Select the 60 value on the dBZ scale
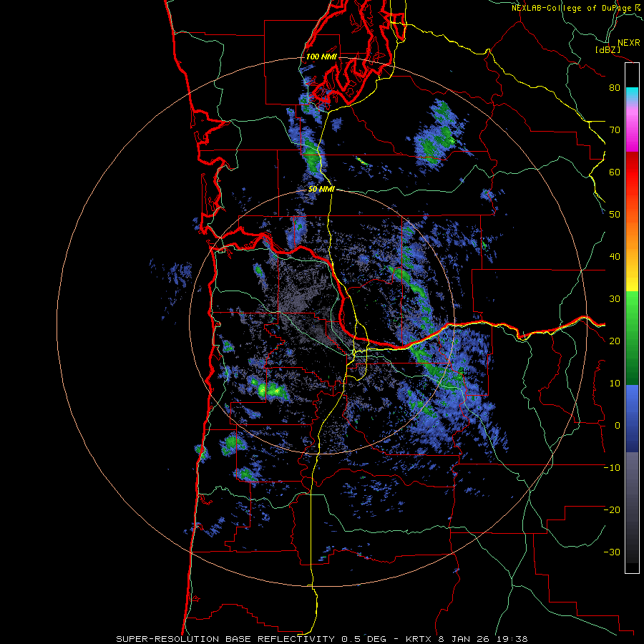This screenshot has width=644, height=644. pyautogui.click(x=615, y=172)
